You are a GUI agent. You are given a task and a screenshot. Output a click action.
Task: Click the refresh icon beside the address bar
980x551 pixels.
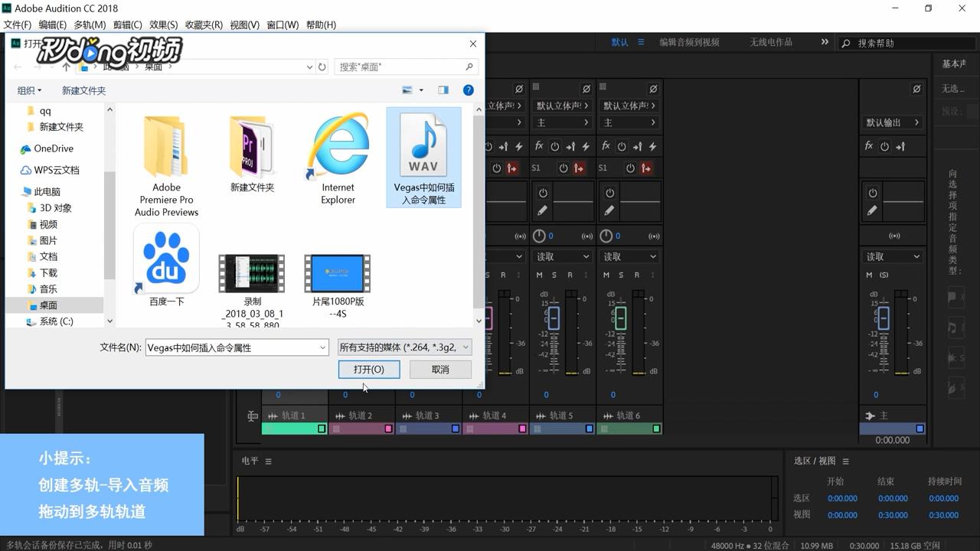click(x=322, y=67)
